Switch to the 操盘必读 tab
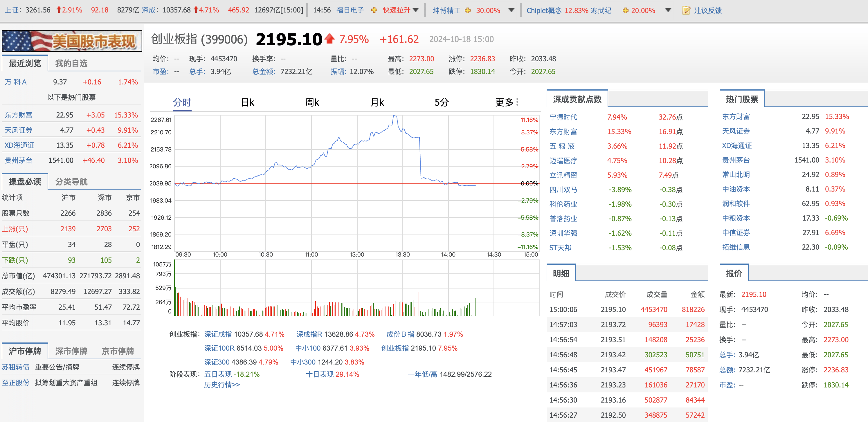868x422 pixels. tap(25, 181)
